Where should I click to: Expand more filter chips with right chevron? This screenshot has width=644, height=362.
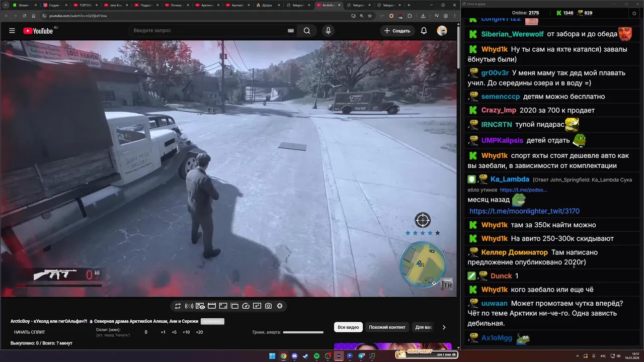(x=444, y=327)
